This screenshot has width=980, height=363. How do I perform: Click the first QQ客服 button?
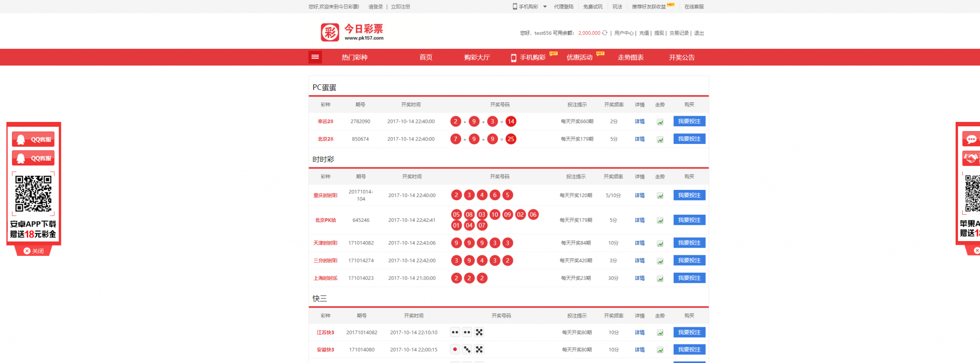[x=33, y=140]
